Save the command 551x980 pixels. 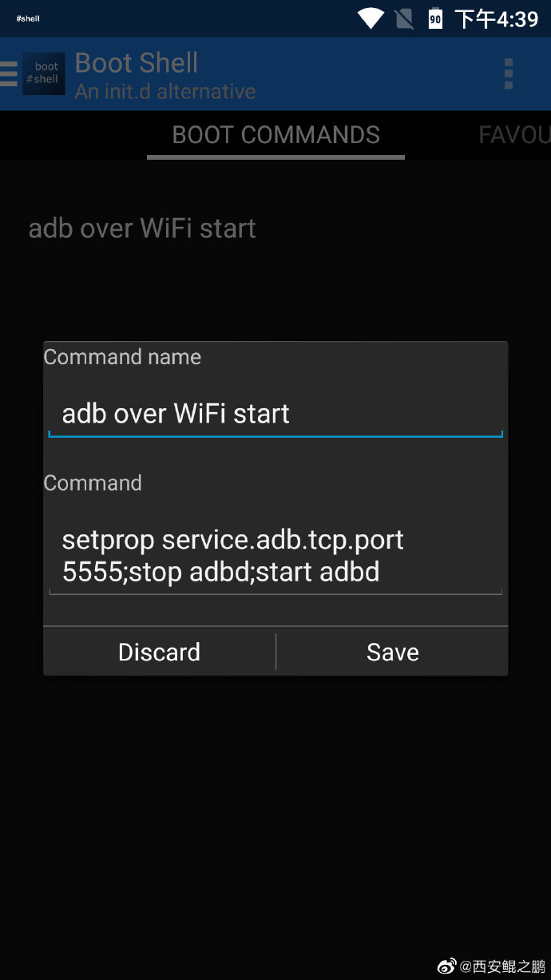(x=392, y=652)
